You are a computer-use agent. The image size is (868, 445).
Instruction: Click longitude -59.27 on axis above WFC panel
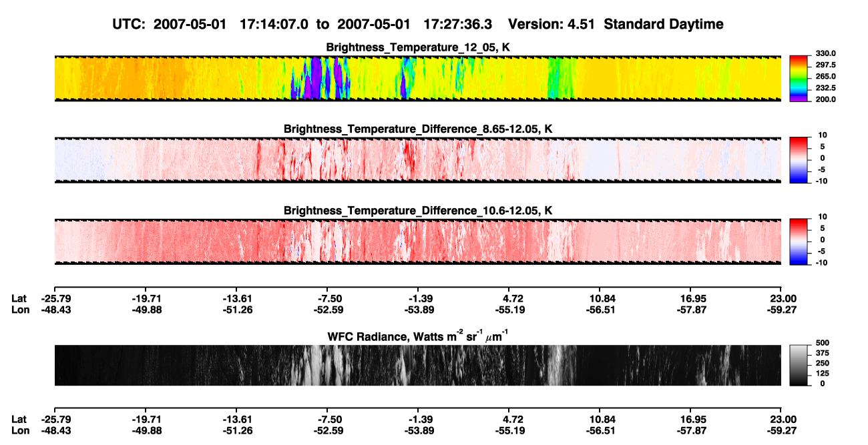pyautogui.click(x=781, y=309)
